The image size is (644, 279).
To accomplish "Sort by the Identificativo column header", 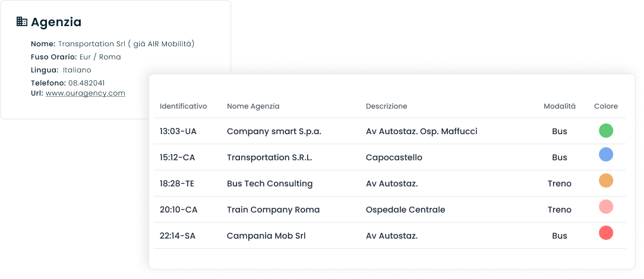I will [x=183, y=106].
